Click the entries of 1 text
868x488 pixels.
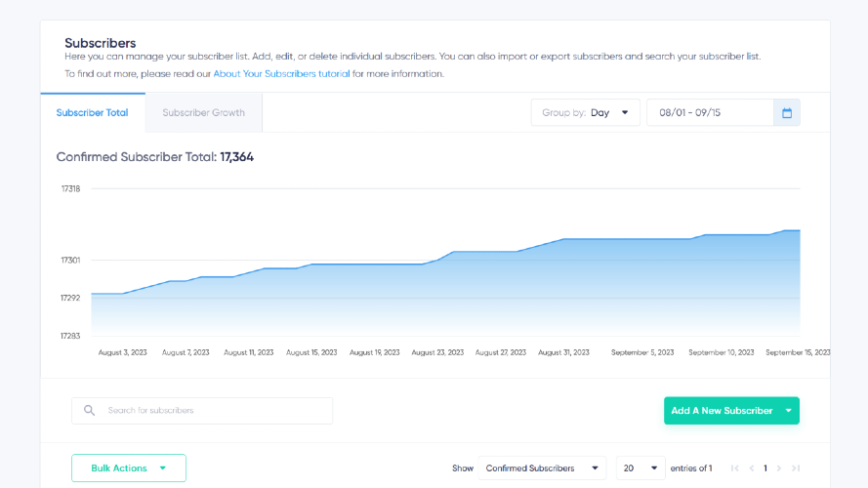point(691,468)
